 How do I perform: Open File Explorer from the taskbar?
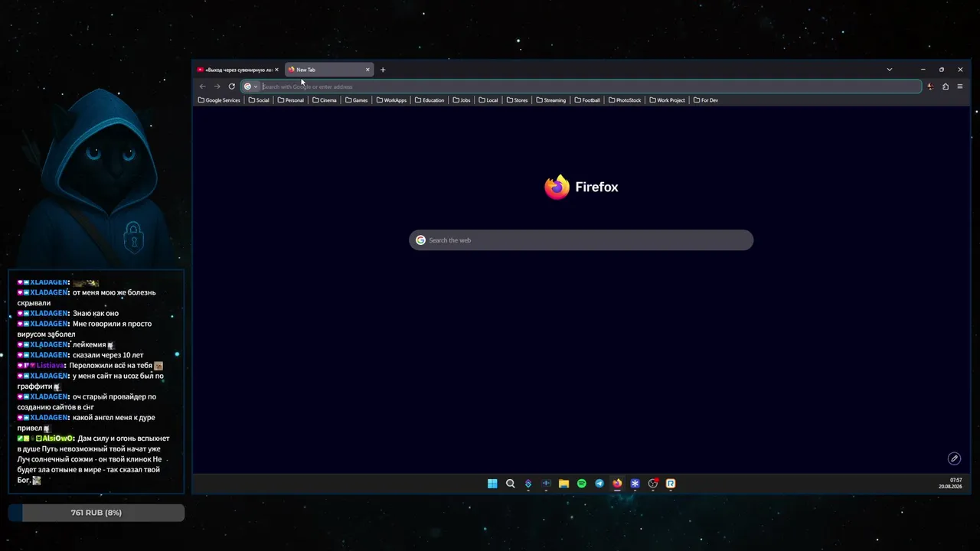[x=564, y=484]
